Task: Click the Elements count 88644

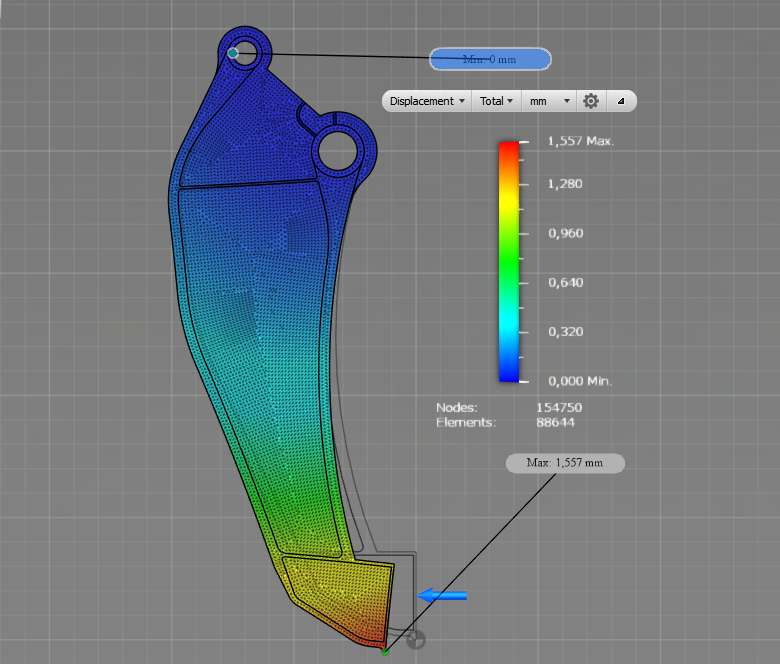Action: pos(555,422)
